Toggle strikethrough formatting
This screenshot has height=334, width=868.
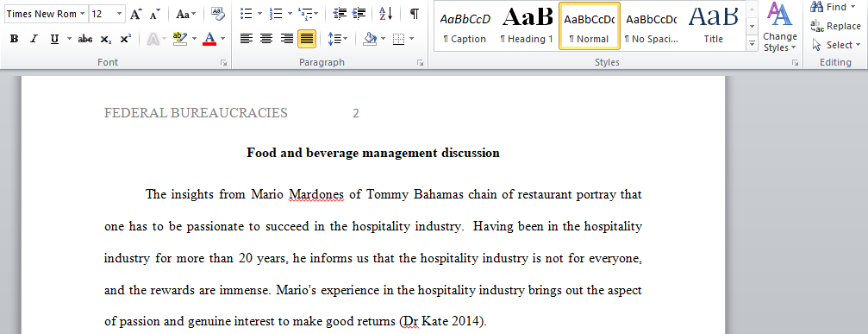tap(84, 39)
